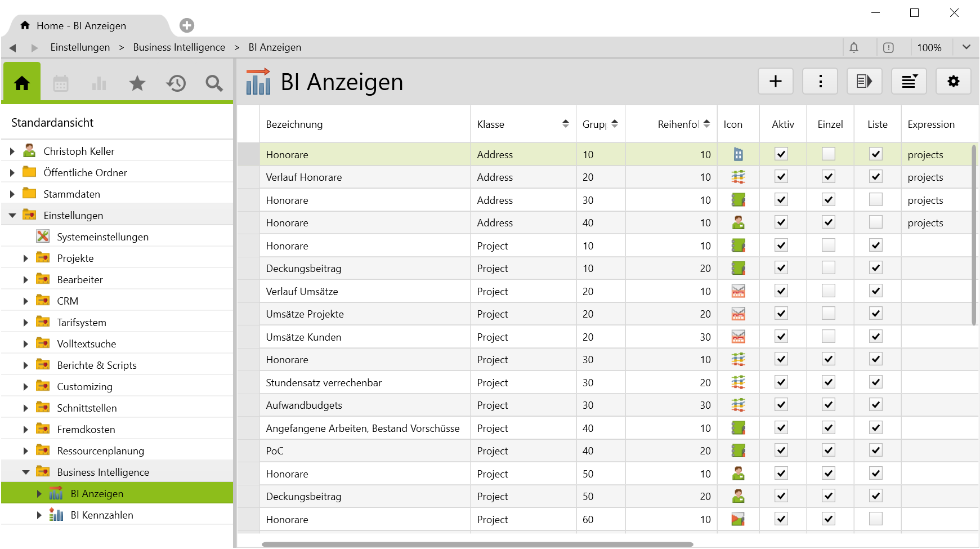Open the zoom level dropdown arrow
The height and width of the screenshot is (549, 980).
tap(966, 47)
